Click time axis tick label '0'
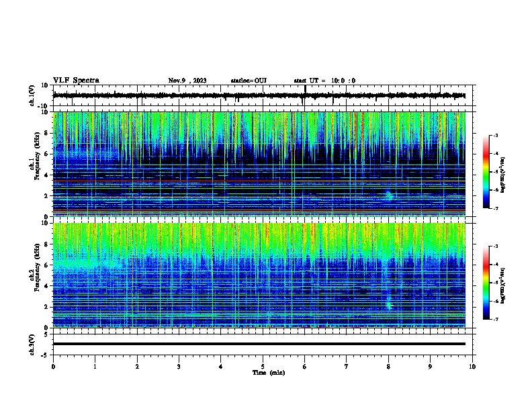Image resolution: width=532 pixels, height=411 pixels. click(x=53, y=367)
